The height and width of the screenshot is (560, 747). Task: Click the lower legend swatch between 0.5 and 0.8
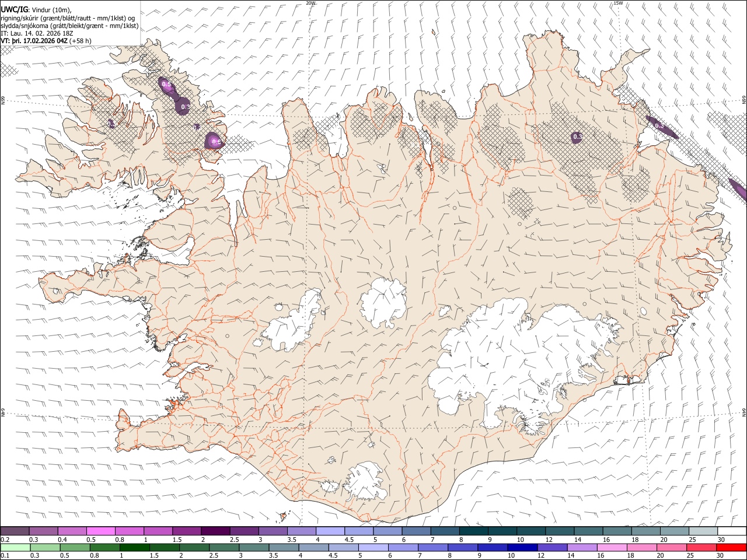tap(75, 547)
